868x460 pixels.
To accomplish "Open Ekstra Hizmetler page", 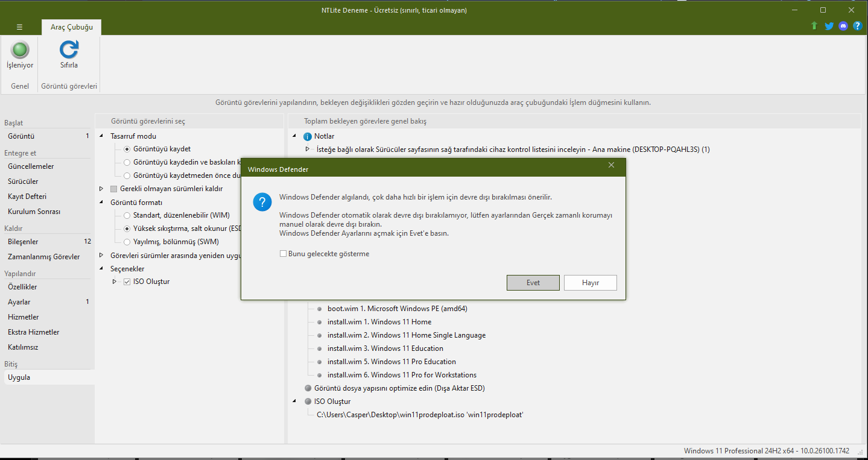I will tap(48, 332).
